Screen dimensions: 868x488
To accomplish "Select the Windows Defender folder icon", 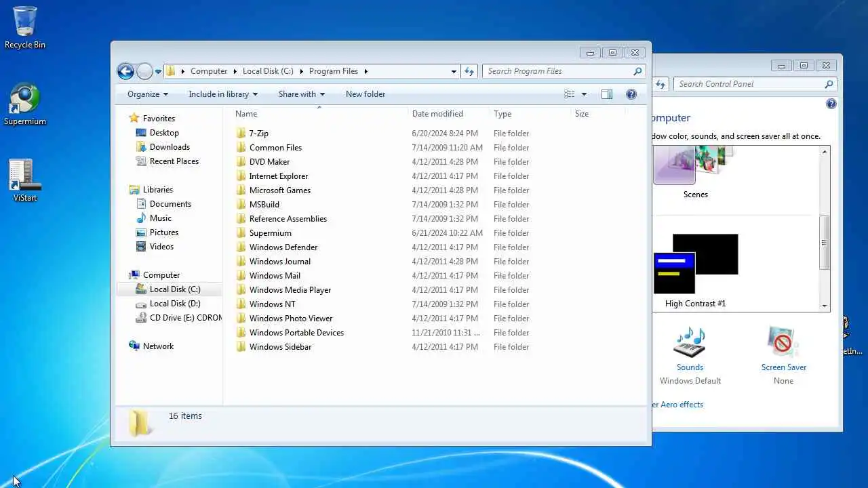I will [x=241, y=247].
